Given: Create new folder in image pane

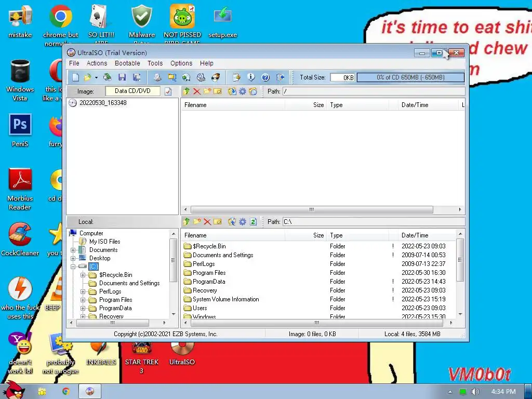Looking at the screenshot, I should click(x=207, y=91).
